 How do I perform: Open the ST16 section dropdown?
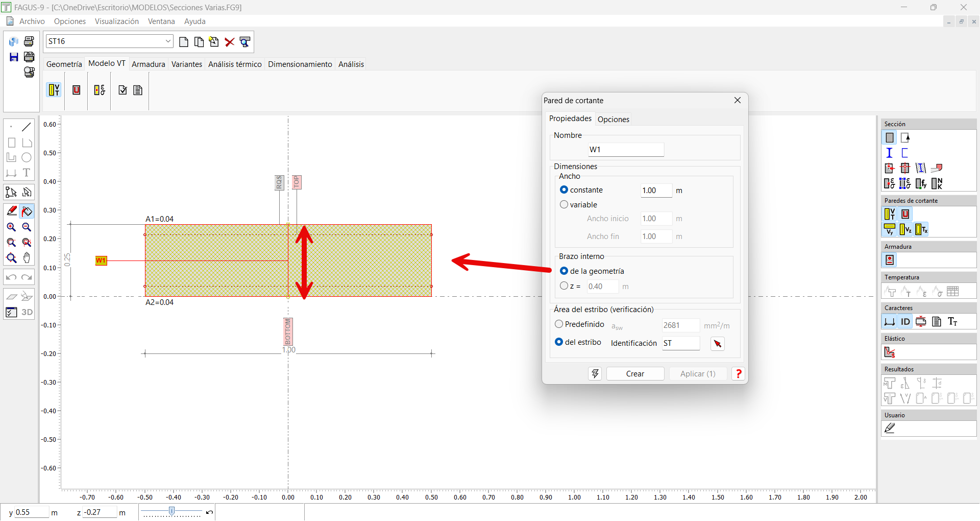pyautogui.click(x=168, y=41)
